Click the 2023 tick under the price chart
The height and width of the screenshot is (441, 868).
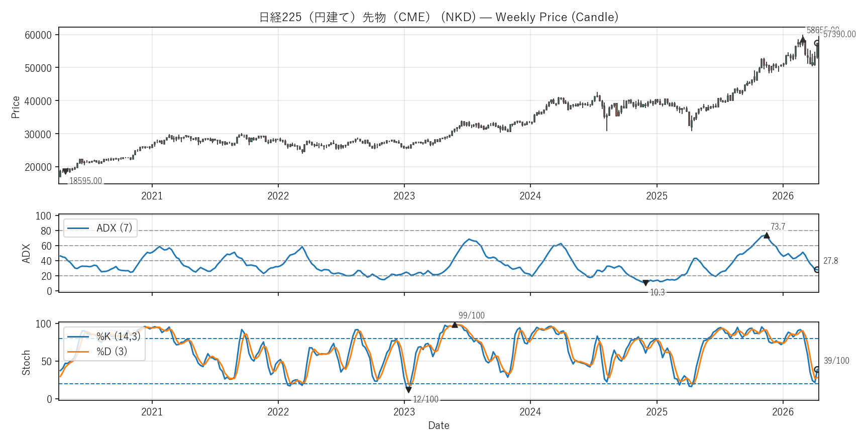point(404,196)
